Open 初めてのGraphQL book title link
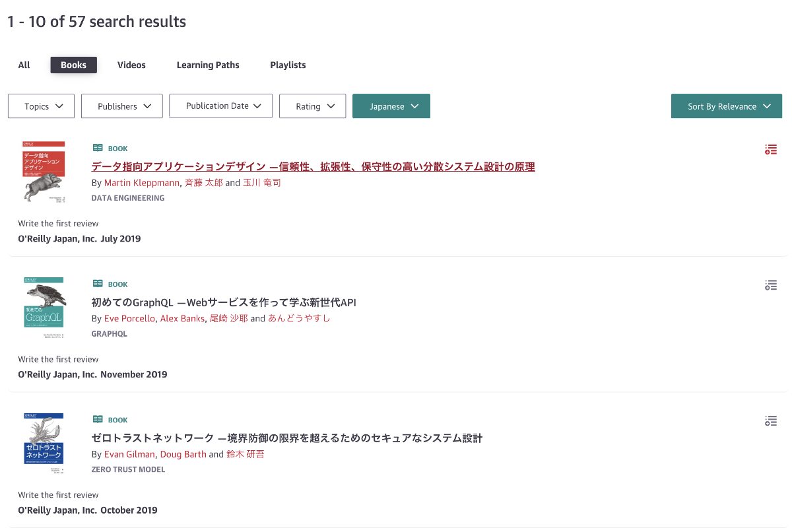Screen dimensions: 792x532 pos(224,303)
